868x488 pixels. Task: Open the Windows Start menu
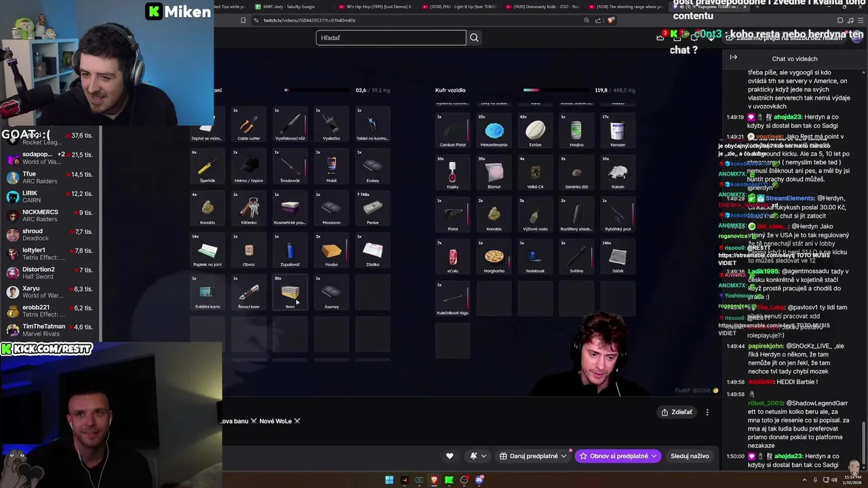tap(389, 480)
